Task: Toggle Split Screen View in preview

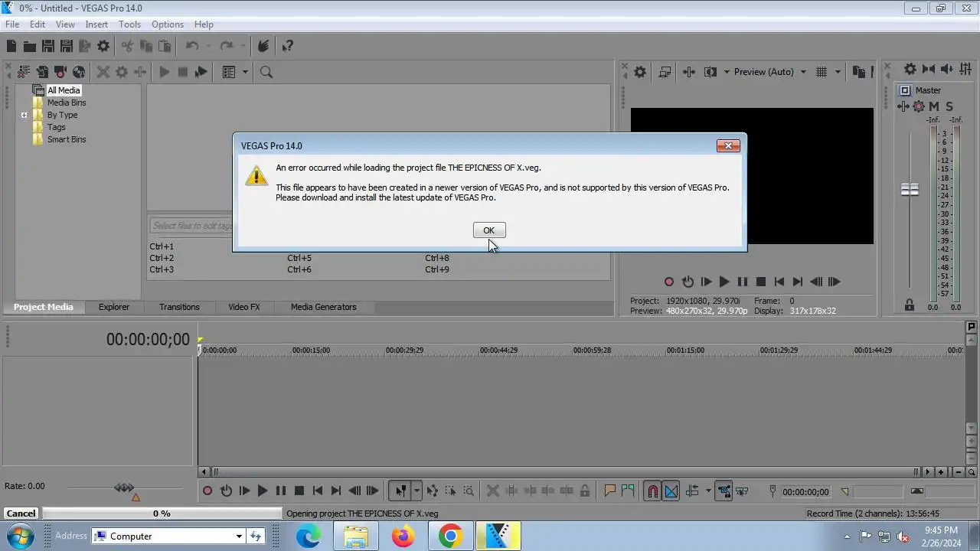Action: (710, 72)
